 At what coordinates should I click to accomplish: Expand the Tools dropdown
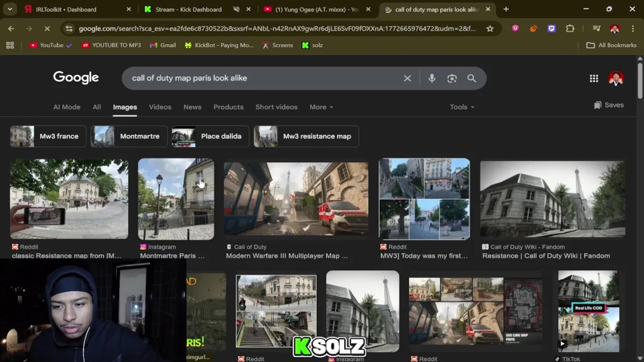coord(462,107)
